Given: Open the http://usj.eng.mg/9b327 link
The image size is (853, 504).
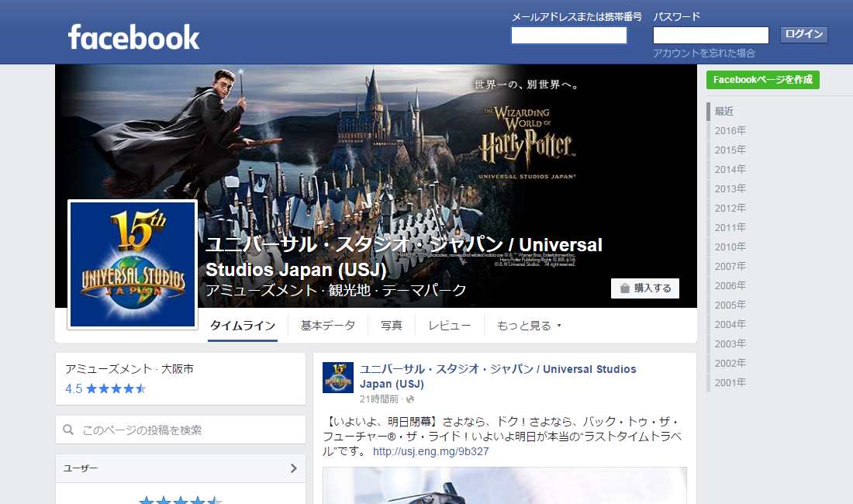Looking at the screenshot, I should pyautogui.click(x=431, y=452).
